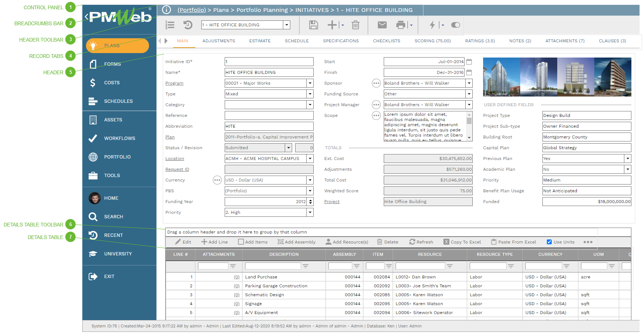Open the ATTACHMENTS (7) tab
The image size is (644, 333).
coord(565,41)
